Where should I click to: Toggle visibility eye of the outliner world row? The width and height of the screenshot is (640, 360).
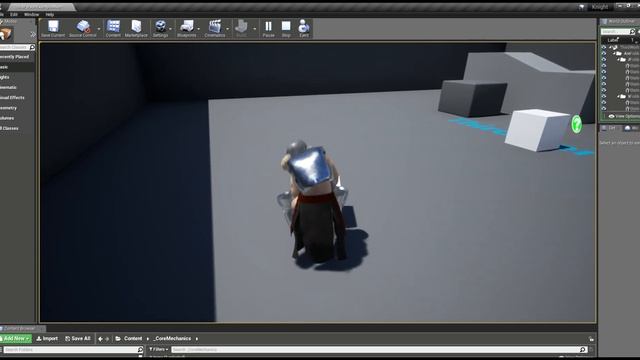(604, 47)
